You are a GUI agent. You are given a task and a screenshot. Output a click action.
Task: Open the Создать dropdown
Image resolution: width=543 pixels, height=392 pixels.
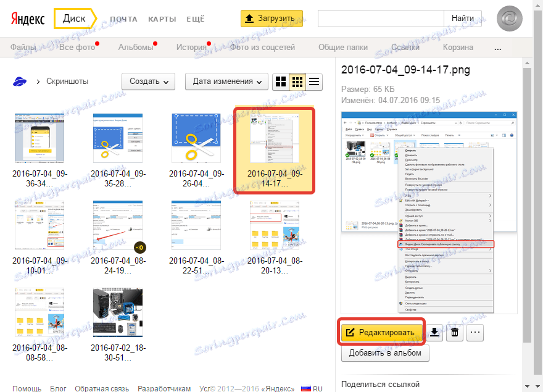click(148, 81)
